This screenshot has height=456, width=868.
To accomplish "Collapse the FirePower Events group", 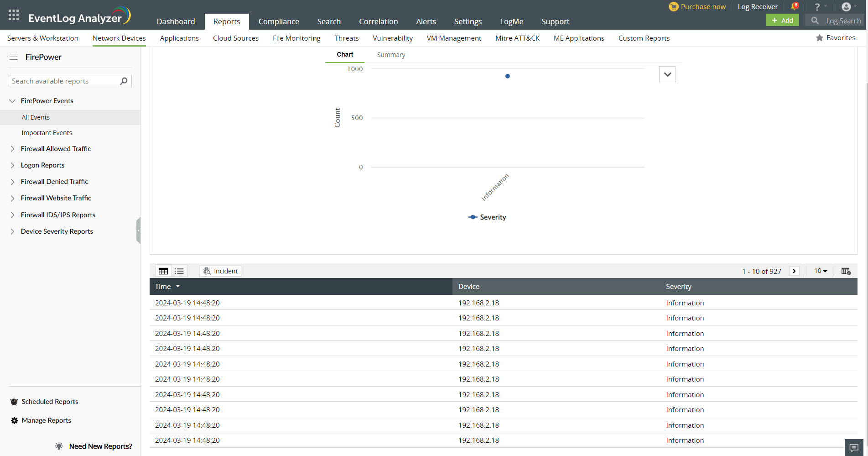I will click(12, 101).
